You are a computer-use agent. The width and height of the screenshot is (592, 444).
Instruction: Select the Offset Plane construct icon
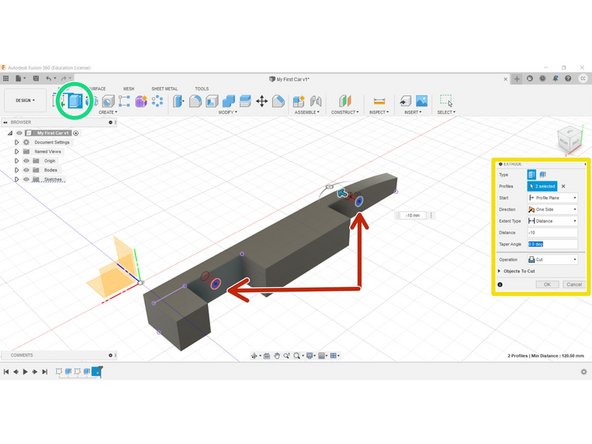pos(345,101)
